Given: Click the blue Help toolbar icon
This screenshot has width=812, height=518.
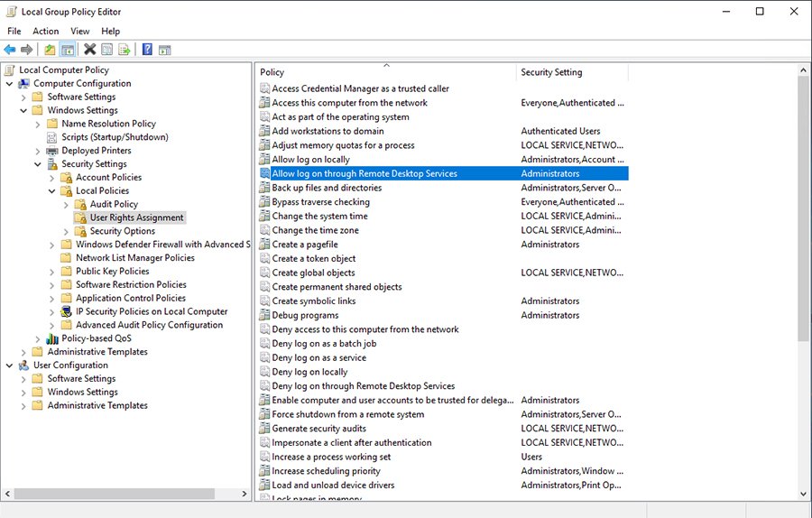Looking at the screenshot, I should coord(147,50).
